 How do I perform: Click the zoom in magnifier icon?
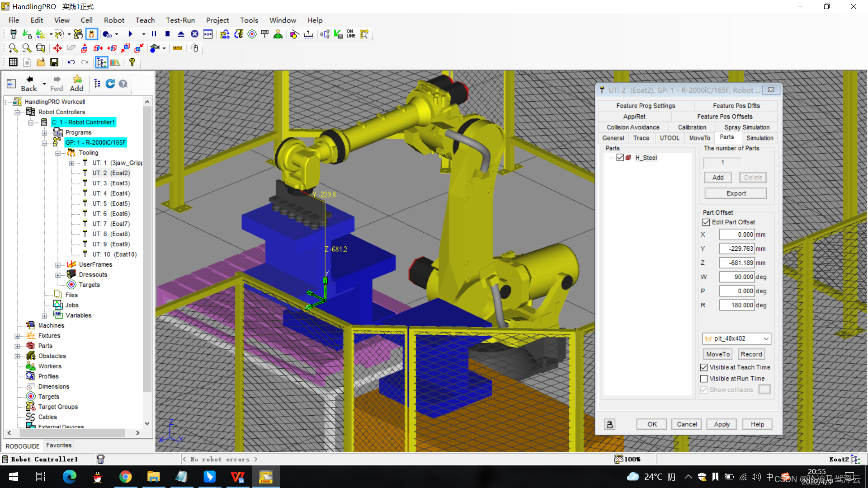(13, 48)
